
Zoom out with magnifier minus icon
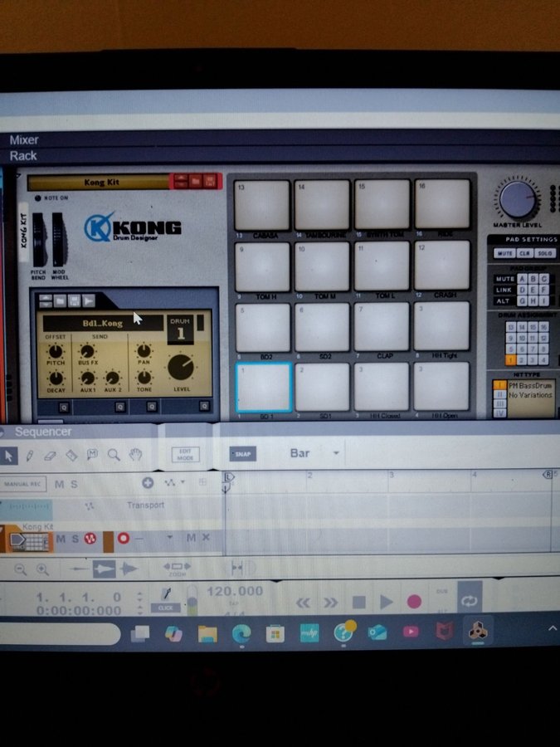20,569
